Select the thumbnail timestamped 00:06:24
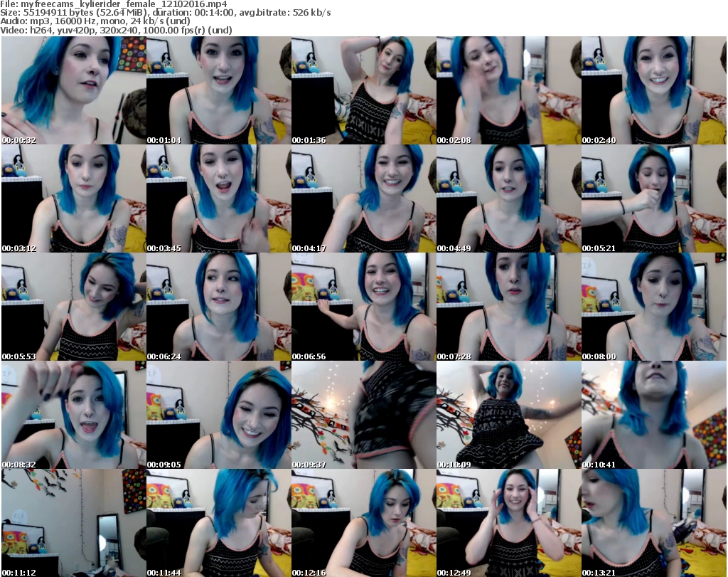Screen dimensions: 728x577 click(219, 307)
